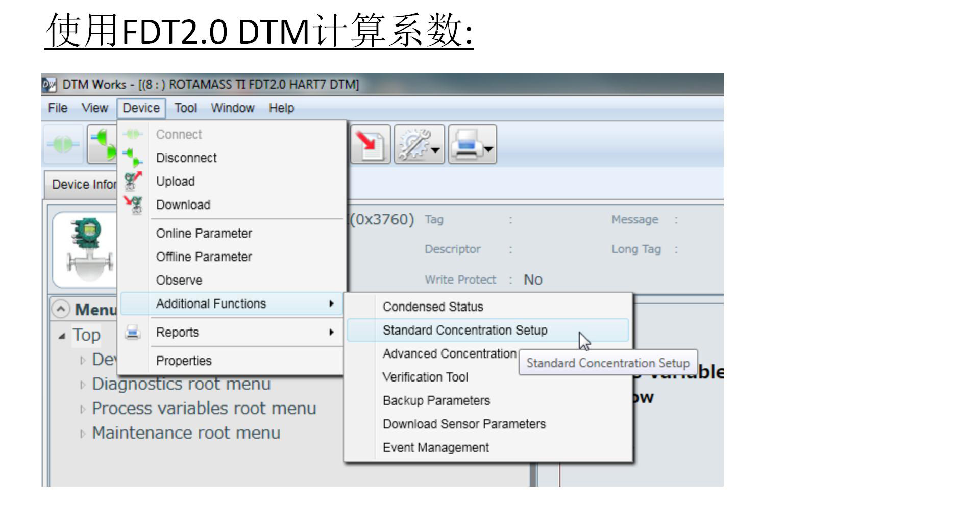Select Advanced Concentration entry
Viewport: 980px width, 508px height.
click(449, 354)
